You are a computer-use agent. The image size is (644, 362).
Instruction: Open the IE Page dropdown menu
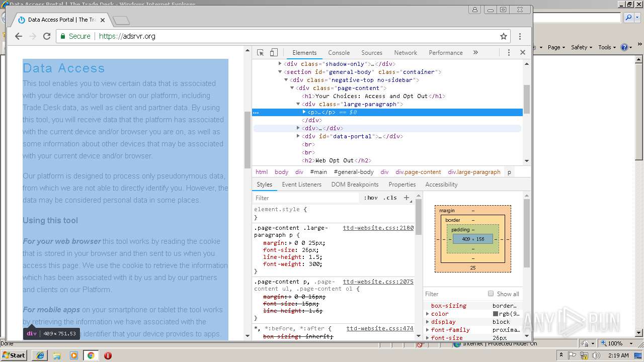[556, 47]
